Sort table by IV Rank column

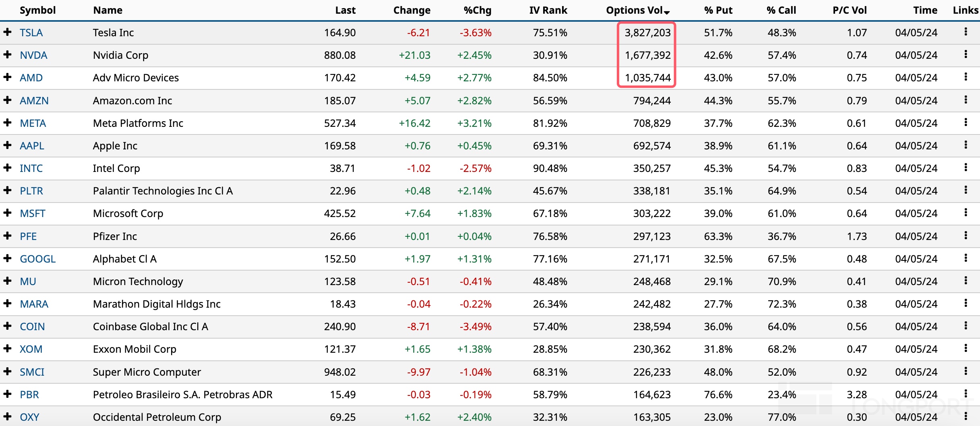pyautogui.click(x=548, y=10)
